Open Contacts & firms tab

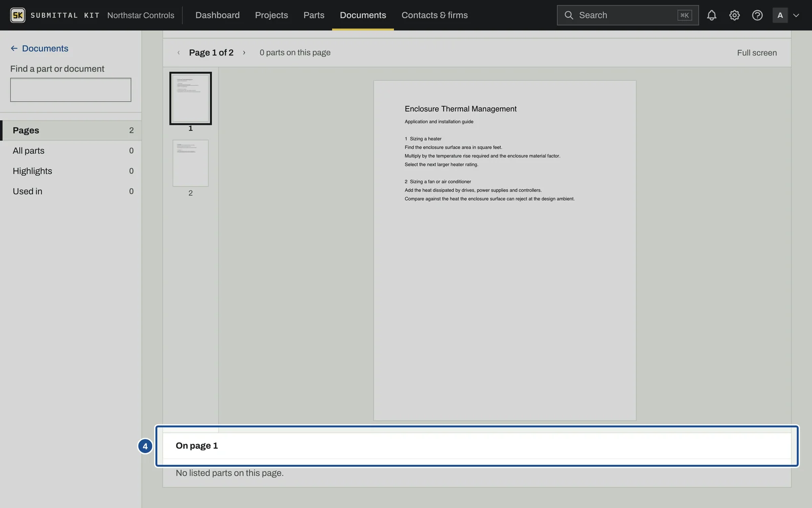pos(434,15)
